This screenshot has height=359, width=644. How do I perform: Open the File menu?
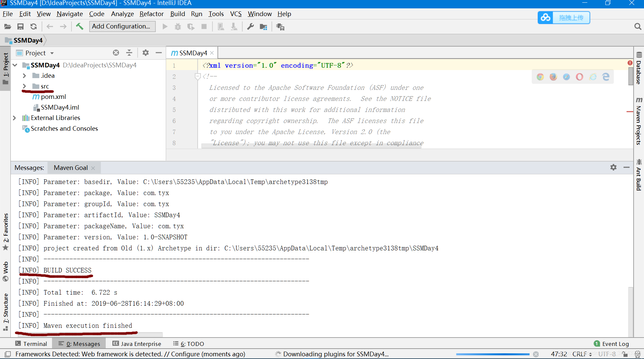(x=8, y=14)
